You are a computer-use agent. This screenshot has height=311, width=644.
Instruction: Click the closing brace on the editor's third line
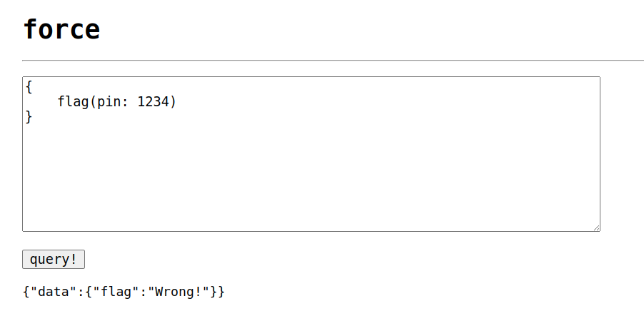point(29,117)
